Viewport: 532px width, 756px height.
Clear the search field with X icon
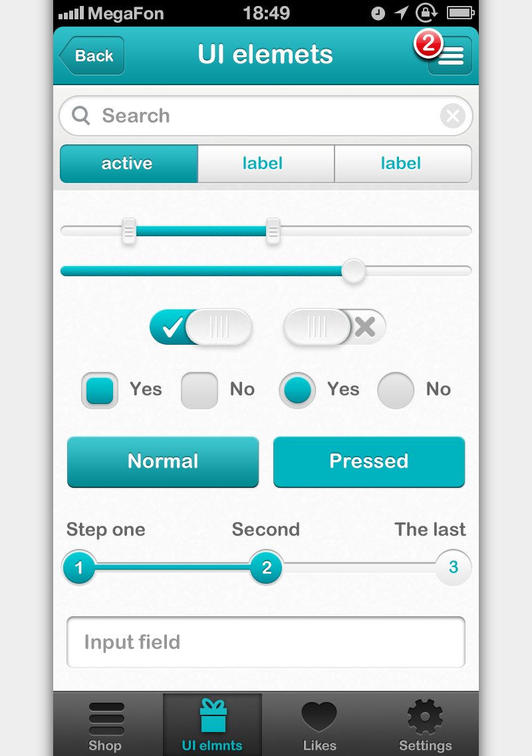(453, 116)
